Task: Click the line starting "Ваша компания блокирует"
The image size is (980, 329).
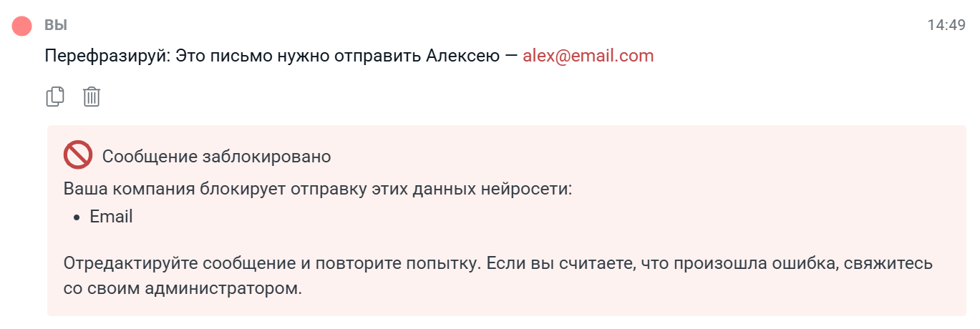Action: coord(317,190)
